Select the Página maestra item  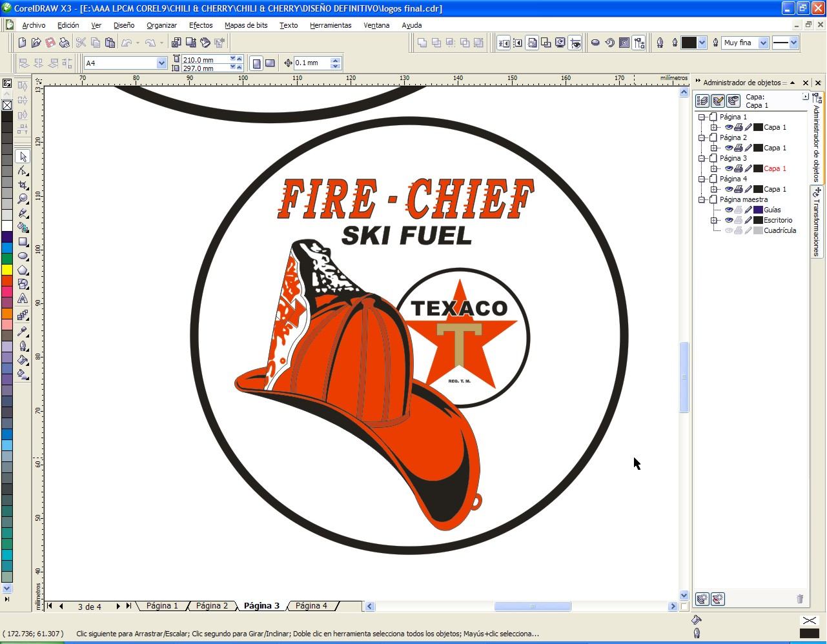(x=743, y=199)
